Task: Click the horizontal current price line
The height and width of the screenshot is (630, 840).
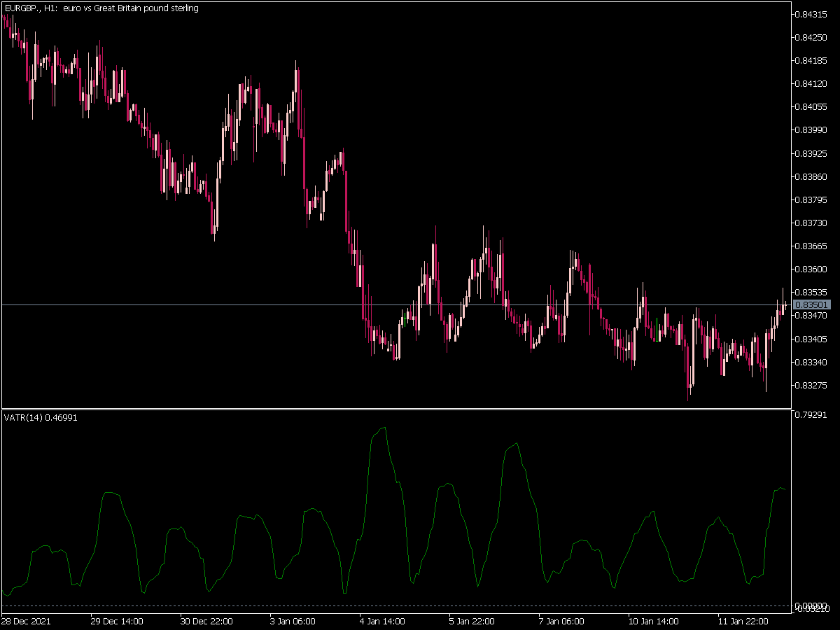Action: click(396, 304)
